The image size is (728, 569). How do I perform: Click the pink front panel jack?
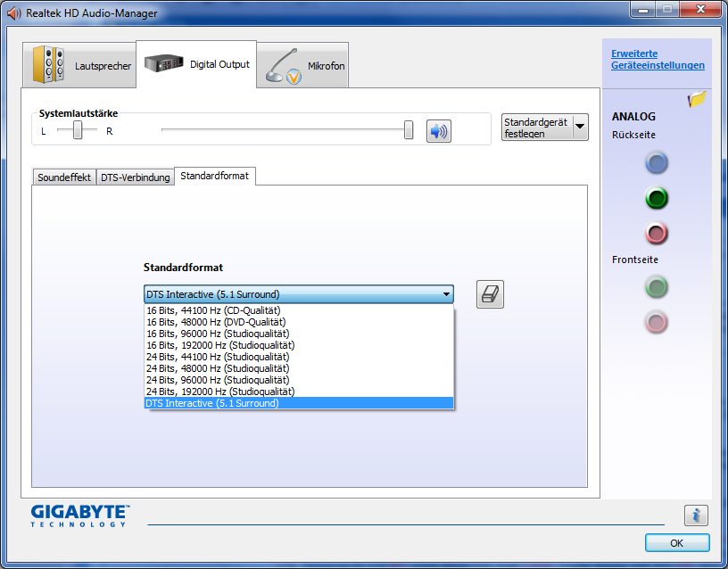(x=657, y=322)
